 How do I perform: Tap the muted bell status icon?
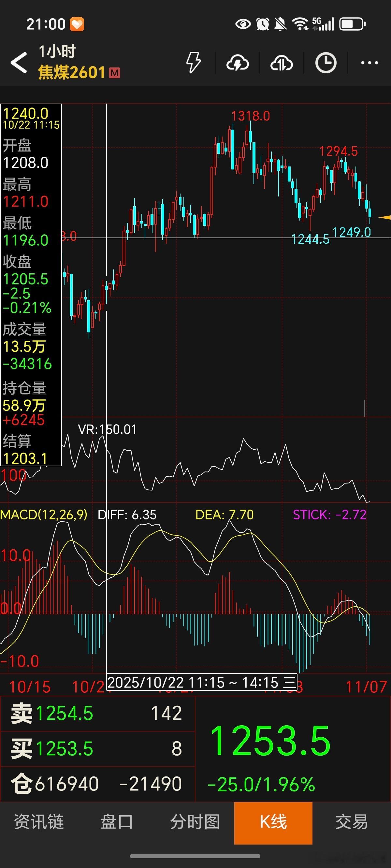pyautogui.click(x=281, y=24)
